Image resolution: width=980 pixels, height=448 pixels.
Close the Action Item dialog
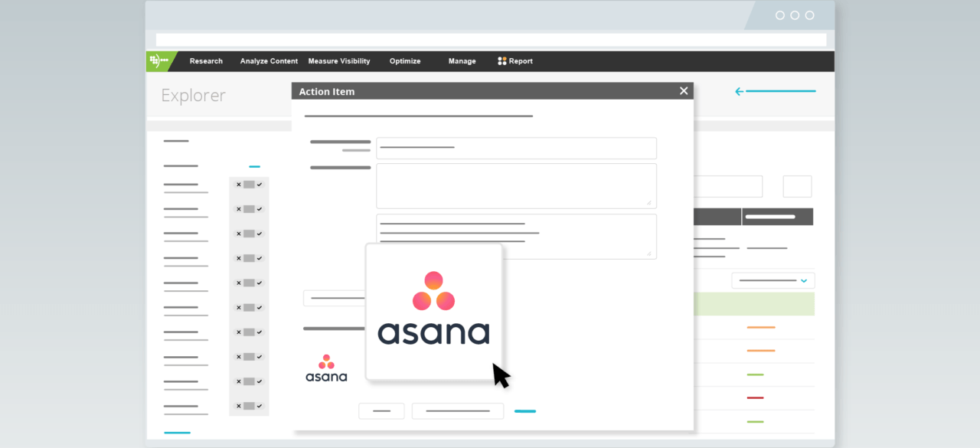tap(684, 91)
